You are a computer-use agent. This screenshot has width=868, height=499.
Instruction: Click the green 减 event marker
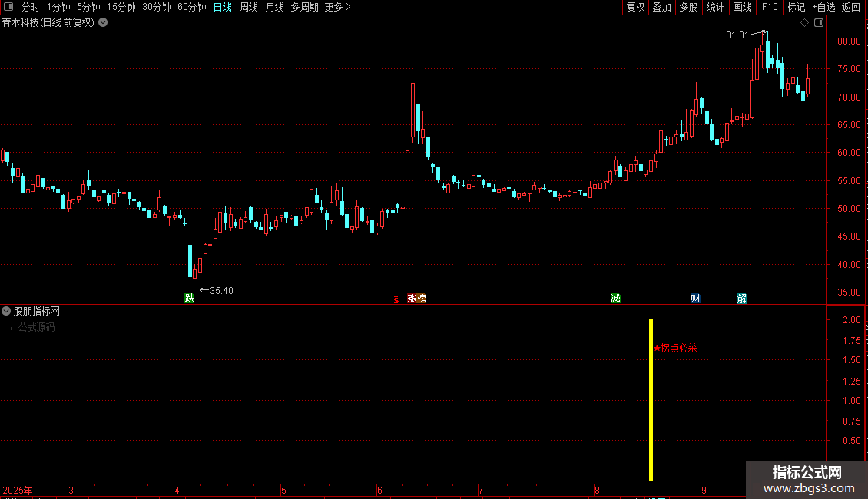click(x=615, y=299)
